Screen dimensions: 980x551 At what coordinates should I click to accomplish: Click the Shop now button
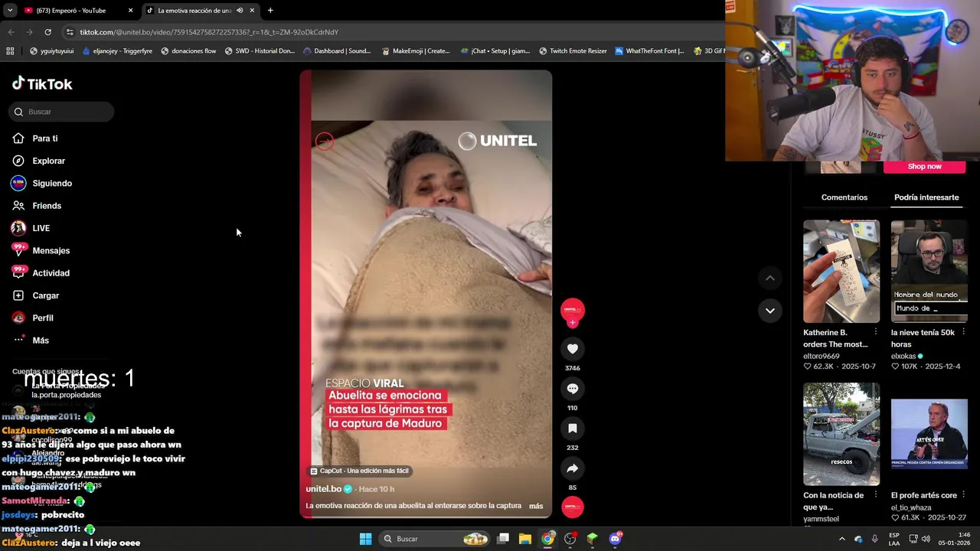(x=924, y=166)
